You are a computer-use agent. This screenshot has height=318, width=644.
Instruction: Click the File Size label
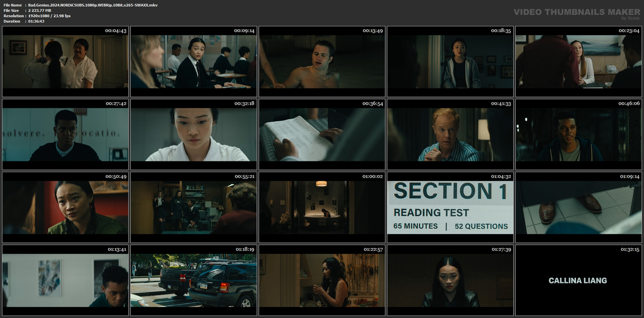pyautogui.click(x=12, y=11)
